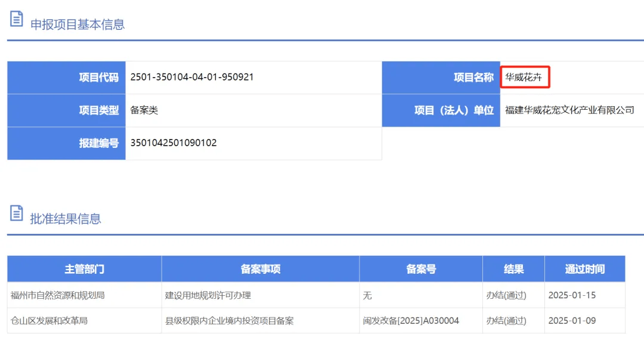Select project code 2501-350104-04-01-950921
This screenshot has width=644, height=340.
click(x=192, y=77)
